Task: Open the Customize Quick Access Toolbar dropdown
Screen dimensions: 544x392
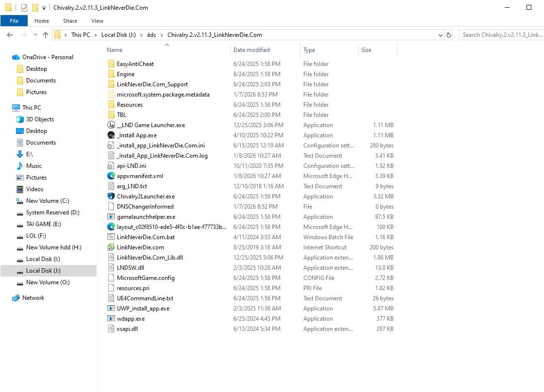Action: click(44, 8)
